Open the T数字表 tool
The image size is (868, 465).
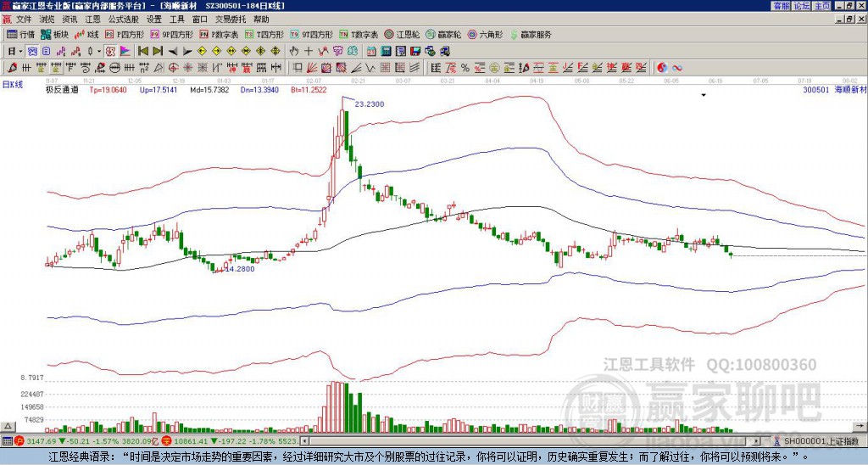(359, 34)
